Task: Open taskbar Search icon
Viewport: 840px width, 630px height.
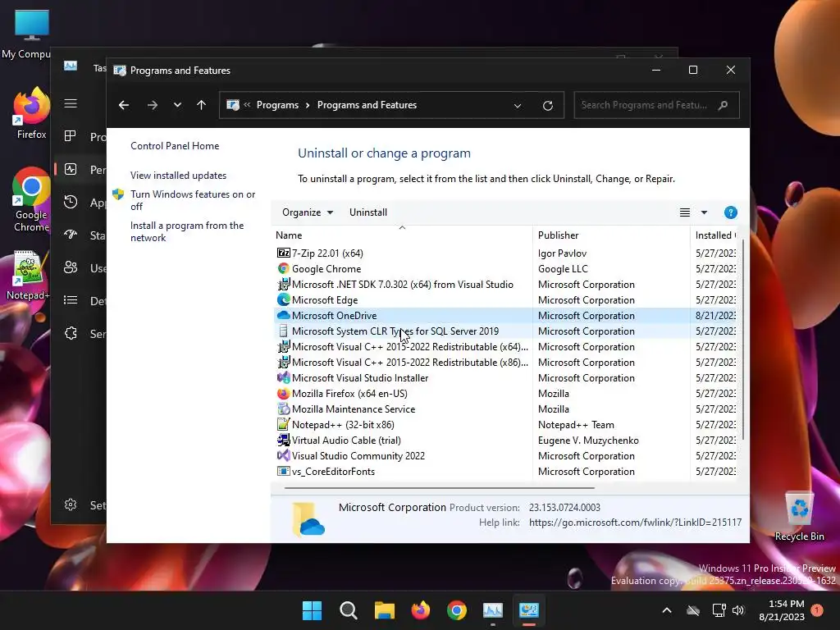Action: (348, 610)
